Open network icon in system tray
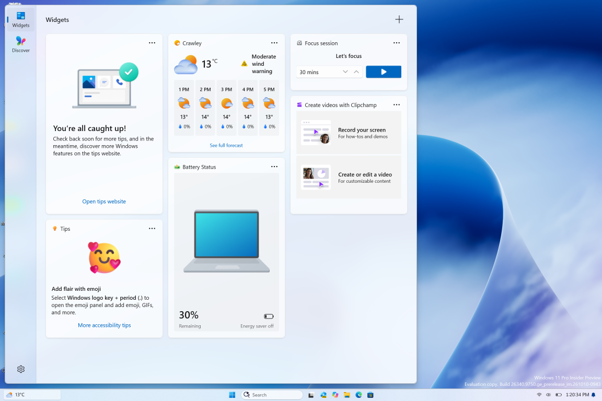The image size is (602, 401). (x=539, y=394)
